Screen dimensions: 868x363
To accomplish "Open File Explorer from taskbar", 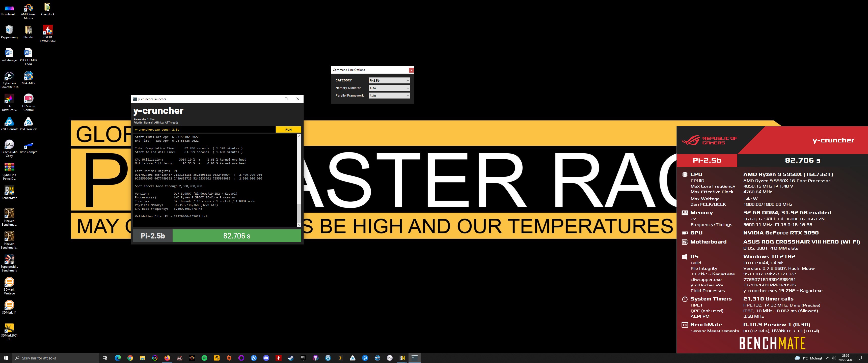I will point(142,358).
